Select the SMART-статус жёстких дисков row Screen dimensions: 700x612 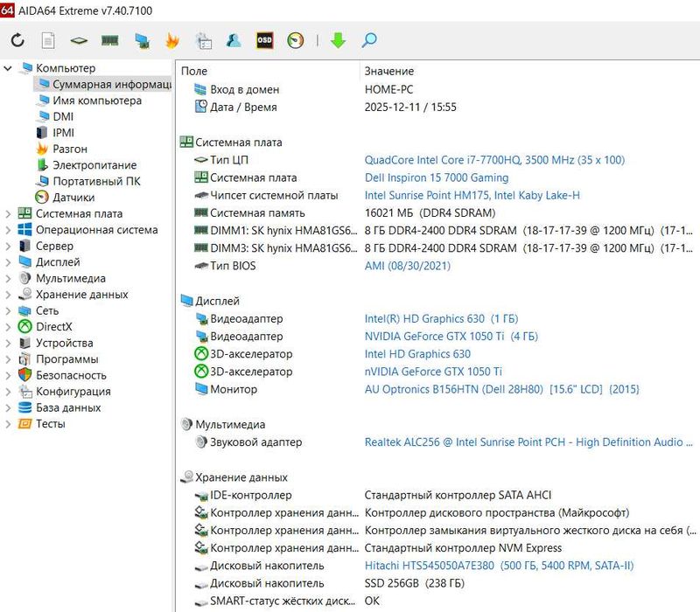pyautogui.click(x=437, y=601)
